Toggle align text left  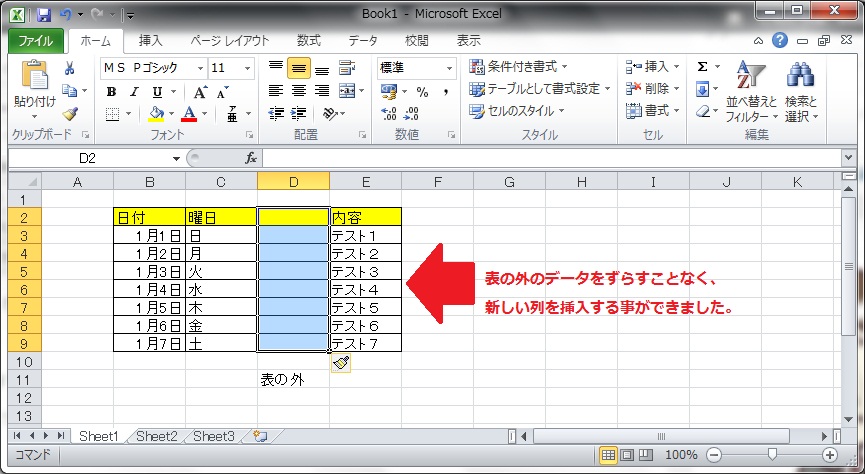276,90
